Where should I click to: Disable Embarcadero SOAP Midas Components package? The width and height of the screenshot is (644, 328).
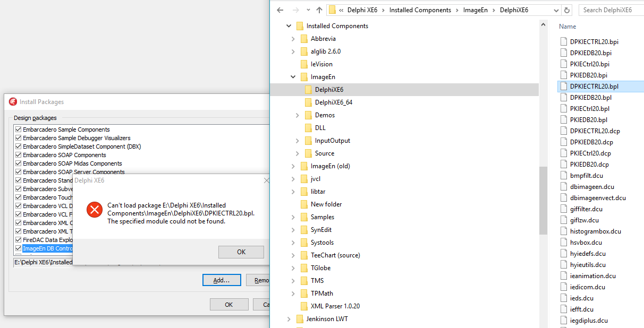tap(19, 163)
